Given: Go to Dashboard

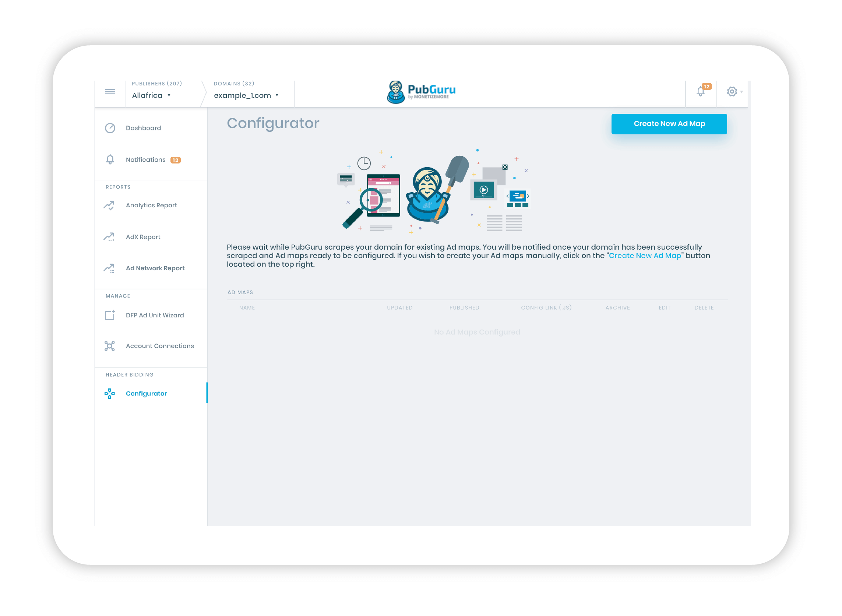Looking at the screenshot, I should coord(144,128).
